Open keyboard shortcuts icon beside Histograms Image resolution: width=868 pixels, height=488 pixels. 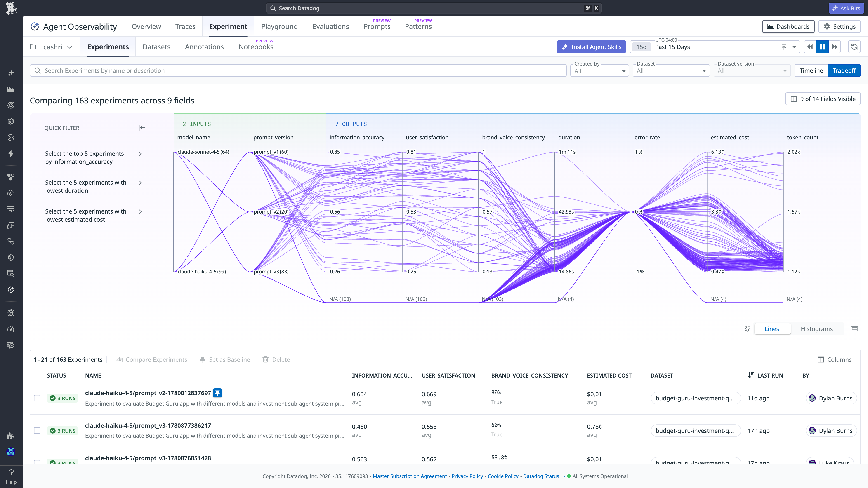(x=854, y=329)
